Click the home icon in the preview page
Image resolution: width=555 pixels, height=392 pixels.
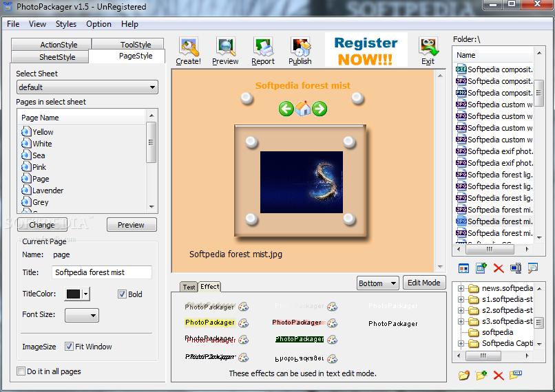tap(302, 109)
